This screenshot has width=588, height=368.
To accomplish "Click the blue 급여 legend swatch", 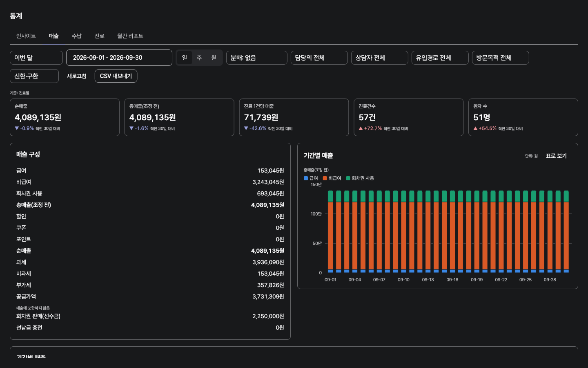I will click(306, 178).
